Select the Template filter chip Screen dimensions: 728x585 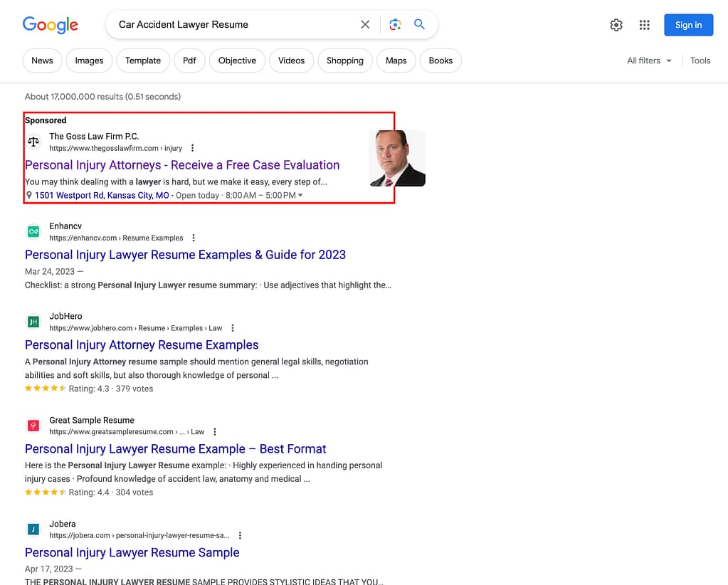pos(143,60)
